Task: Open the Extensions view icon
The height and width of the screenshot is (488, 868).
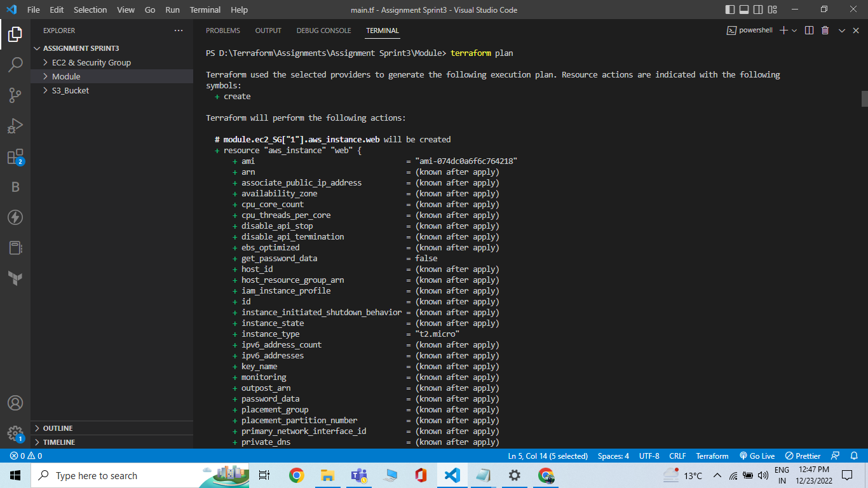Action: [x=15, y=156]
